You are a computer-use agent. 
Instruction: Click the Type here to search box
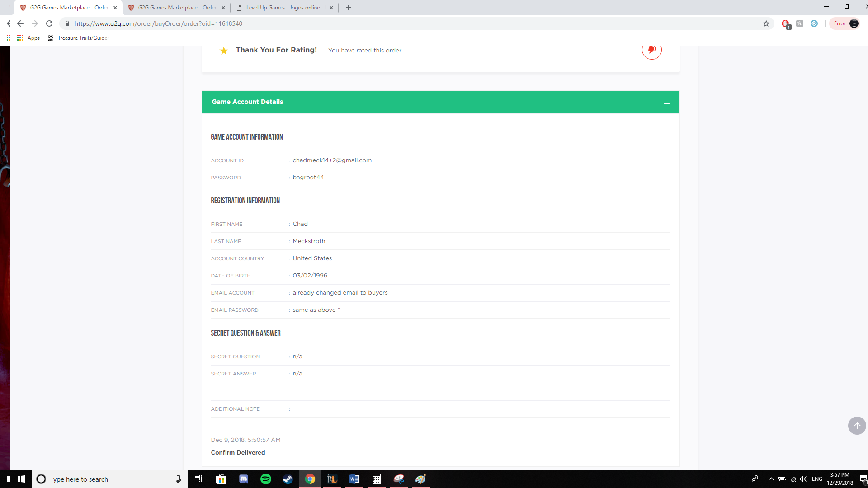click(110, 479)
